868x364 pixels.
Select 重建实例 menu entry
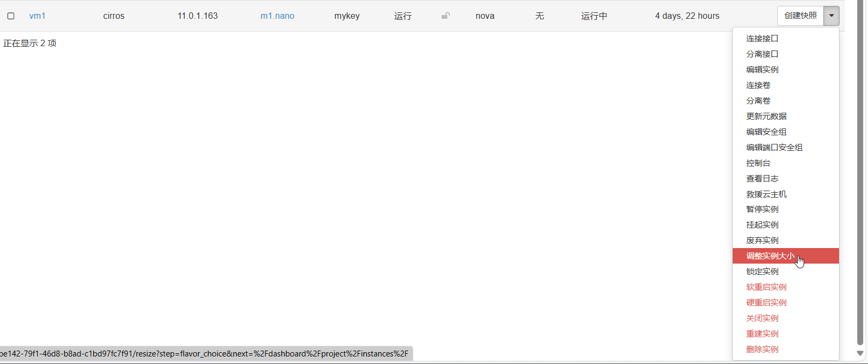(x=785, y=334)
